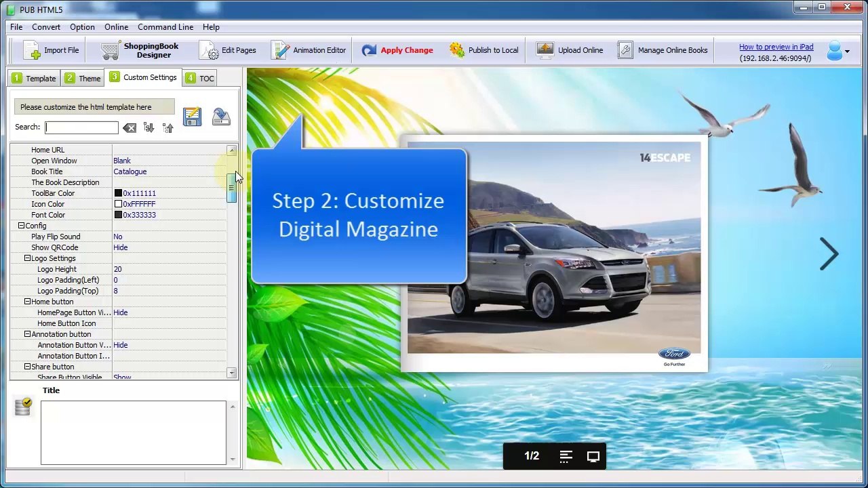Click the settings list scroll down arrow

pos(232,373)
